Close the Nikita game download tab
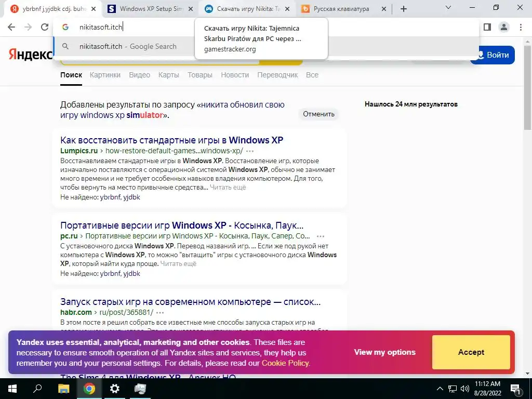This screenshot has height=399, width=532. pyautogui.click(x=287, y=9)
